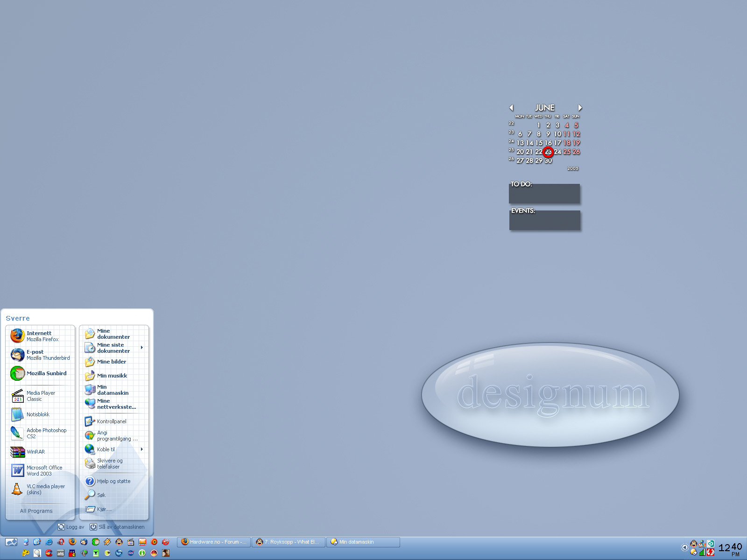Select June 30 in the calendar
The image size is (747, 560).
548,161
